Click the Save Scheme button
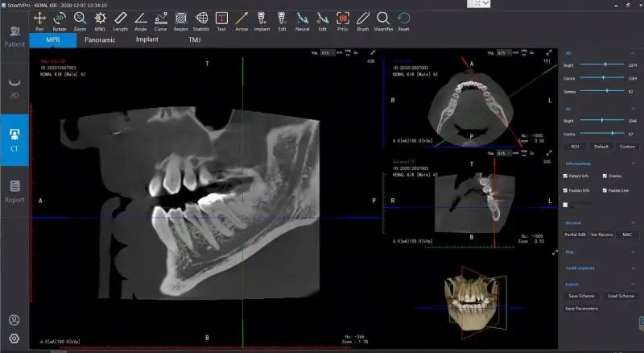Viewport: 644px width, 353px height. tap(581, 296)
